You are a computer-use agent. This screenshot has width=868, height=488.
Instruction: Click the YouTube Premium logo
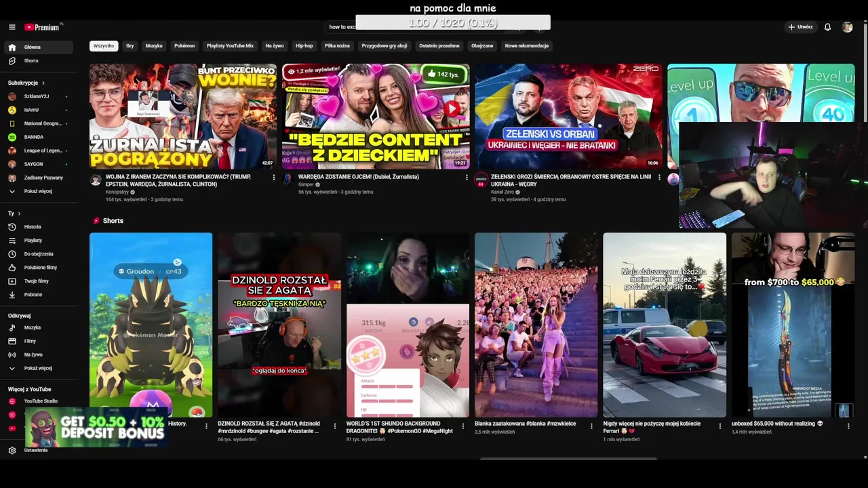tap(43, 27)
